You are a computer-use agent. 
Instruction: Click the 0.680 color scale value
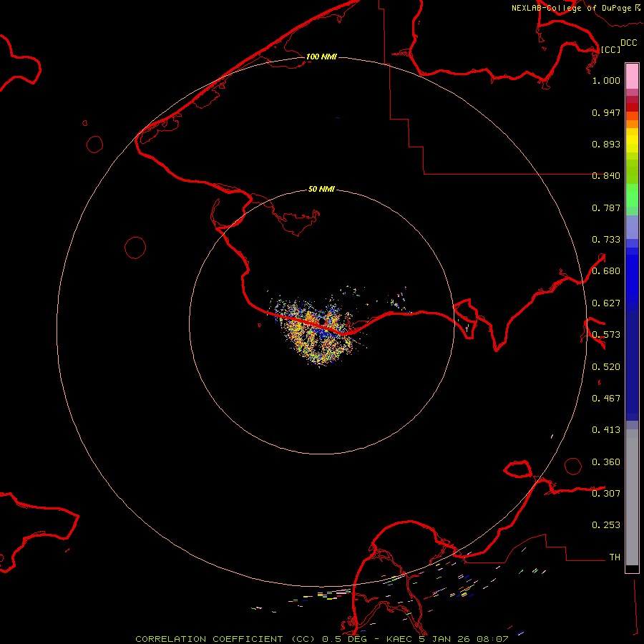coord(606,271)
